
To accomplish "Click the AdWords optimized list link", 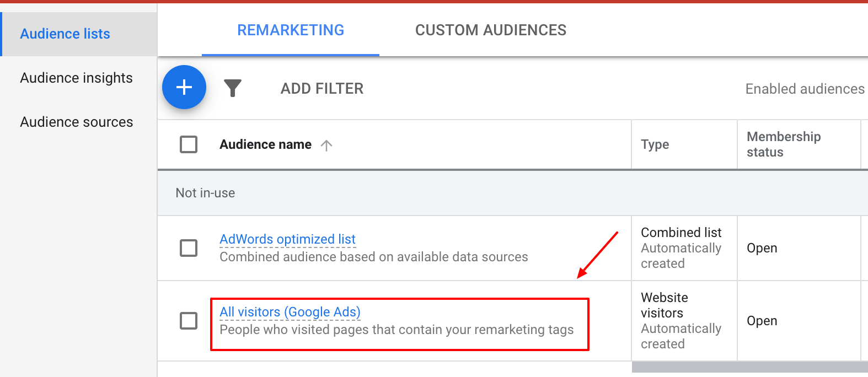I will click(287, 239).
